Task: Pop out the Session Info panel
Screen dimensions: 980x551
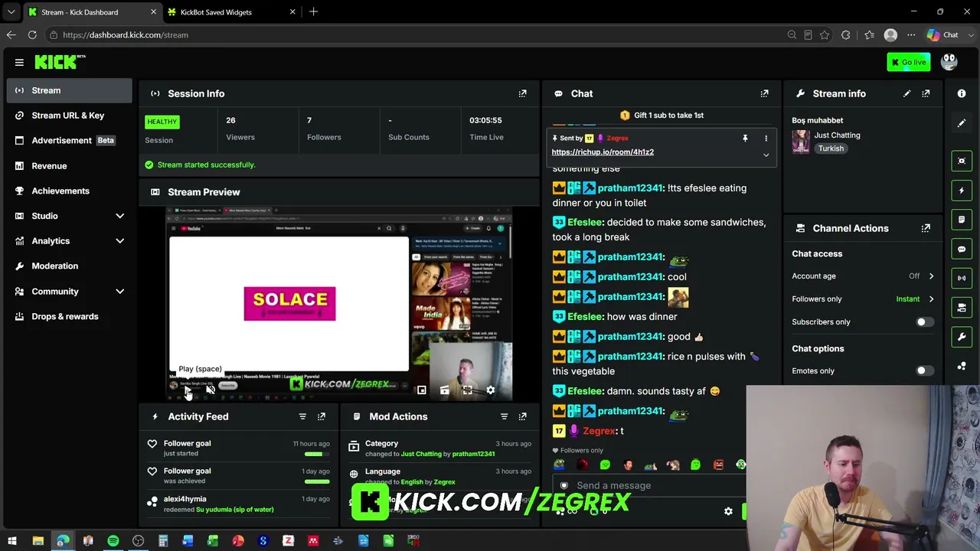Action: (522, 93)
